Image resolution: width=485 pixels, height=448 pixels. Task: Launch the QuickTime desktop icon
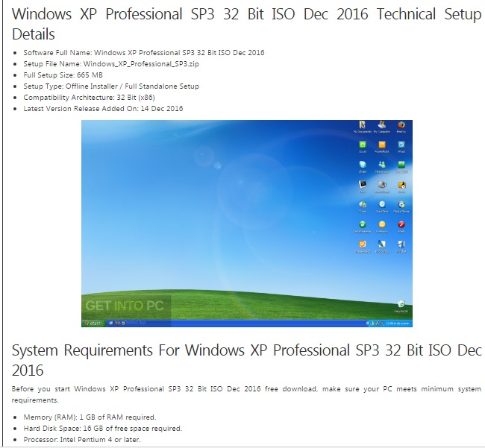[x=382, y=207]
